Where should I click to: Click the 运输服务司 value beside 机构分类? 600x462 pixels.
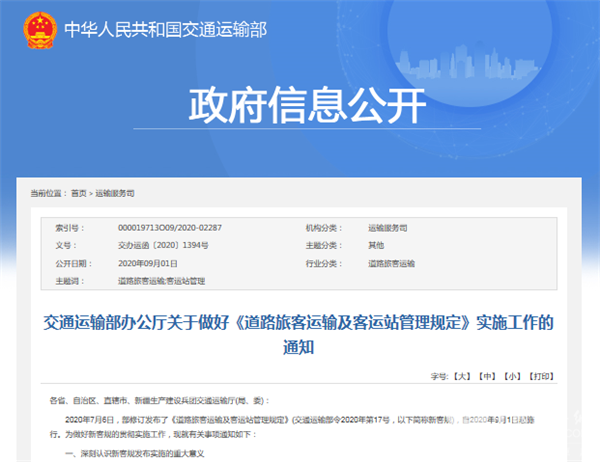(x=389, y=228)
